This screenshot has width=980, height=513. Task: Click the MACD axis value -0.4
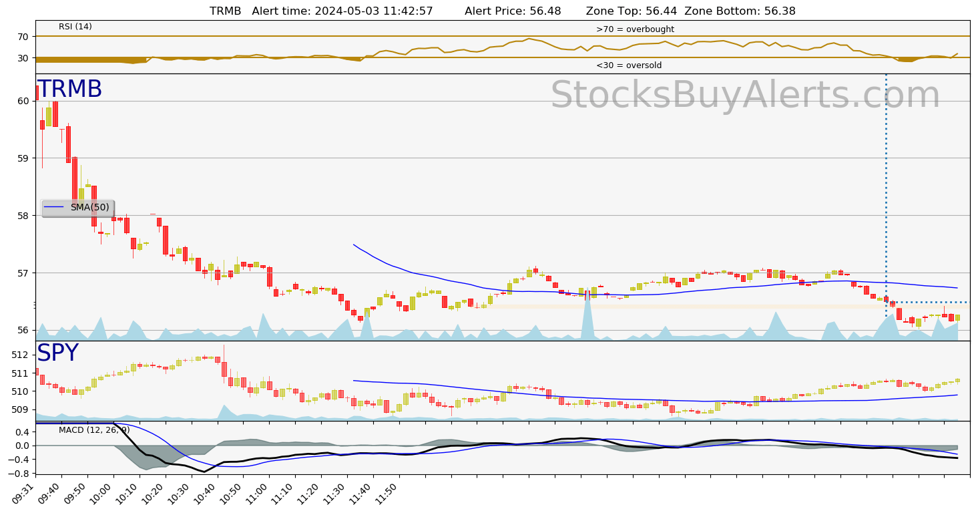pos(19,460)
